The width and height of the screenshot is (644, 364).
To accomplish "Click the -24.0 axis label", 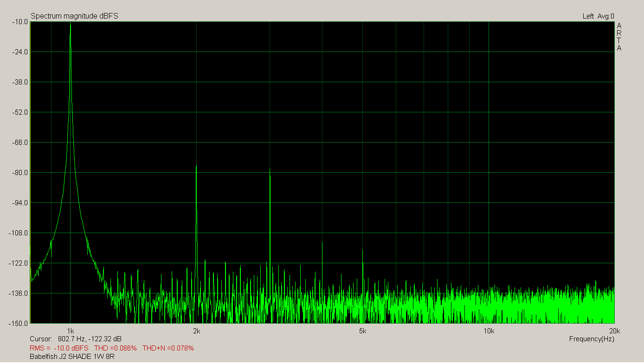I will coord(19,52).
